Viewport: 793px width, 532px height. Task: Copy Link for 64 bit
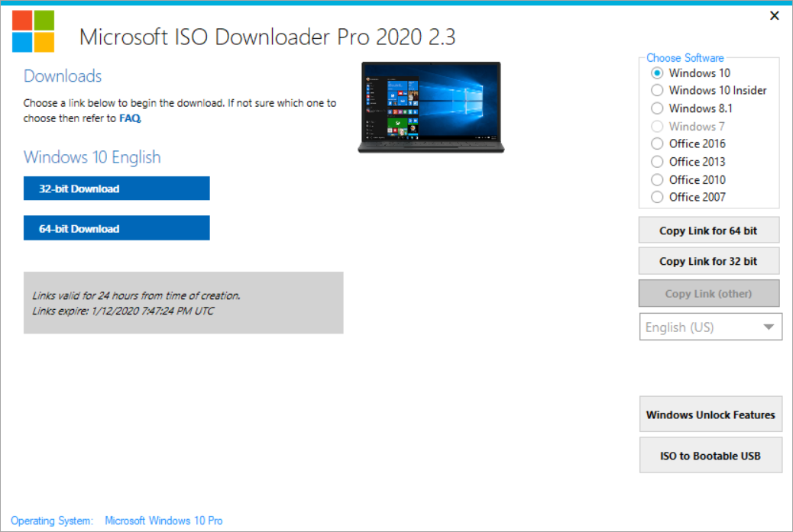click(708, 231)
